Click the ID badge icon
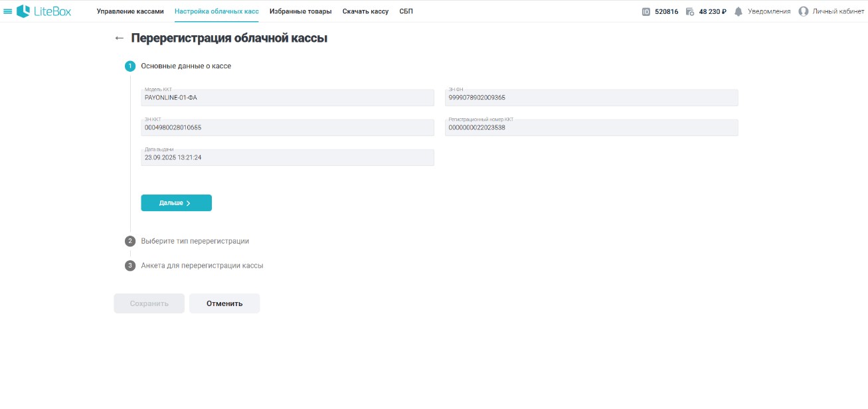The width and height of the screenshot is (868, 409). pos(646,11)
